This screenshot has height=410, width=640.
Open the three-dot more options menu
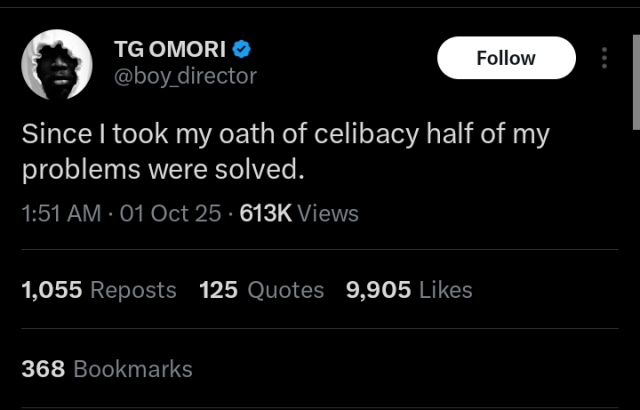[x=604, y=58]
